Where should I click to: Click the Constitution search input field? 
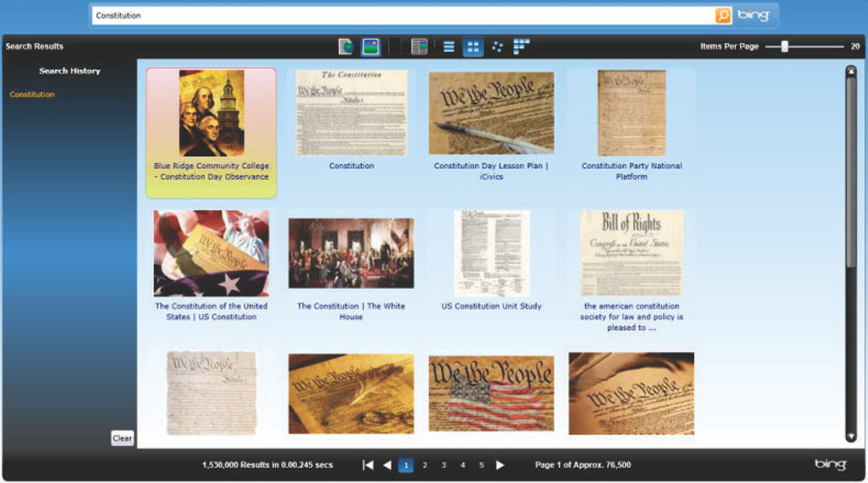click(x=401, y=16)
